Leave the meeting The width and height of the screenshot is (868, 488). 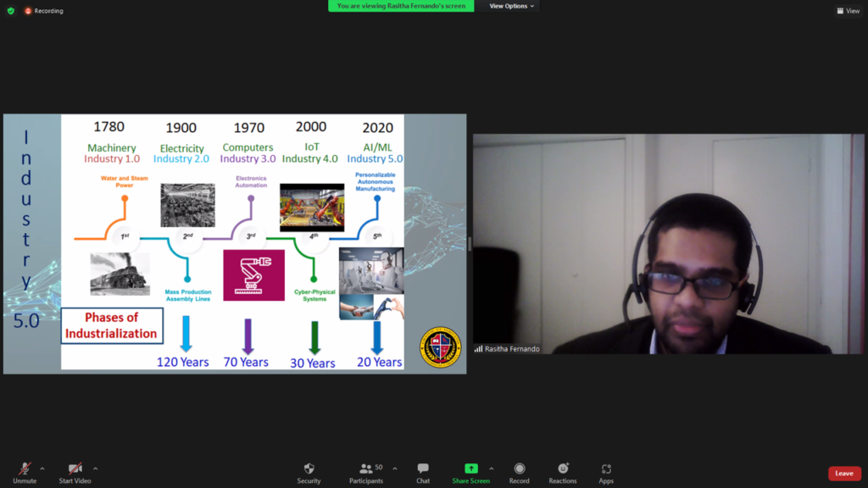click(843, 474)
